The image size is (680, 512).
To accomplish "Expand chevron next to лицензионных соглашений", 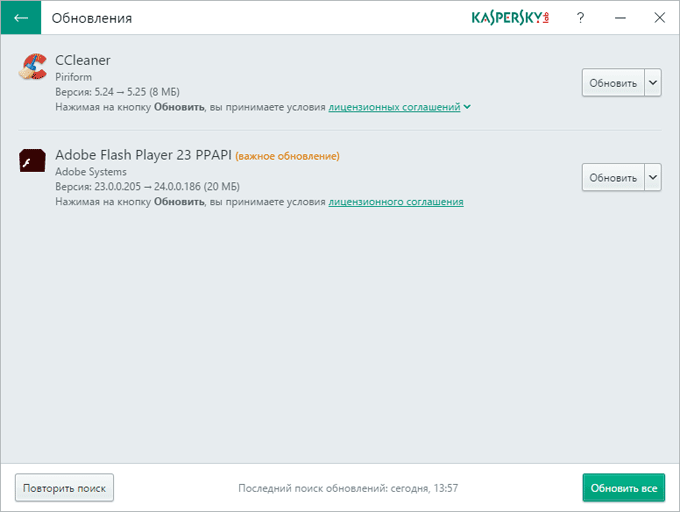I will [x=467, y=107].
